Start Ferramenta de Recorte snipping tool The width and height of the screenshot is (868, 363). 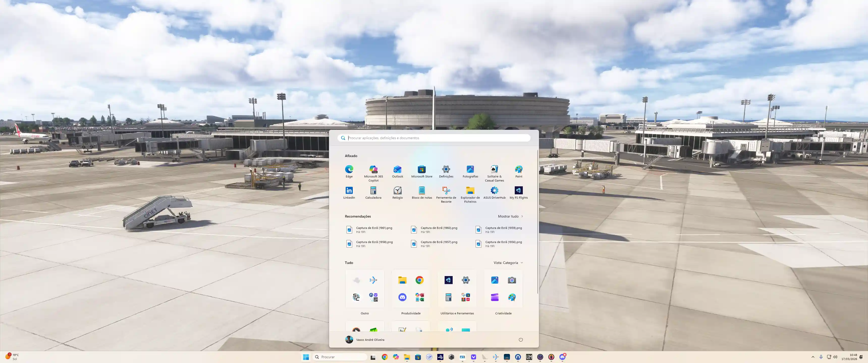(x=446, y=195)
